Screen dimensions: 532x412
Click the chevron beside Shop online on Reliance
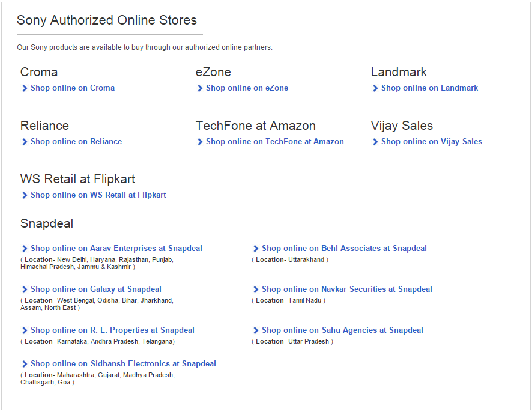point(25,142)
